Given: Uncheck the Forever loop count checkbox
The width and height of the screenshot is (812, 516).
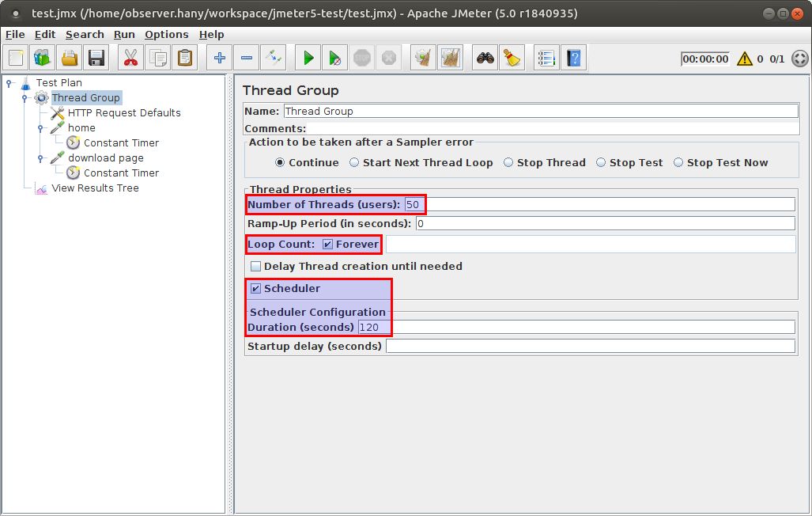Looking at the screenshot, I should 327,245.
